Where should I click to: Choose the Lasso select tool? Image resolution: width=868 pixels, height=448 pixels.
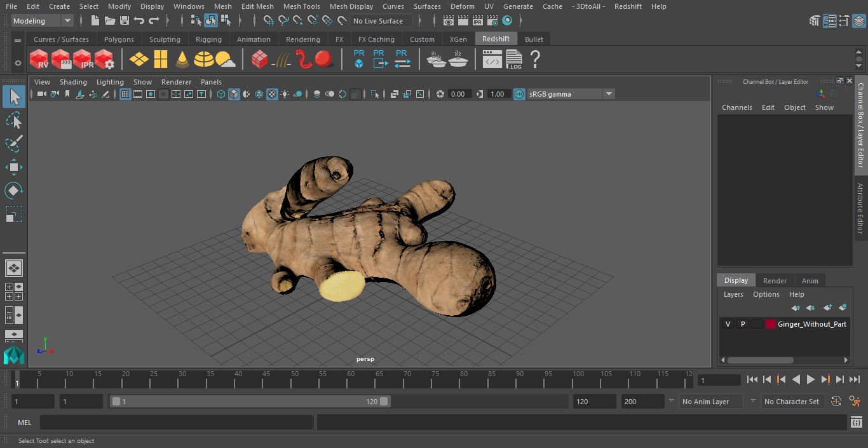pyautogui.click(x=13, y=121)
